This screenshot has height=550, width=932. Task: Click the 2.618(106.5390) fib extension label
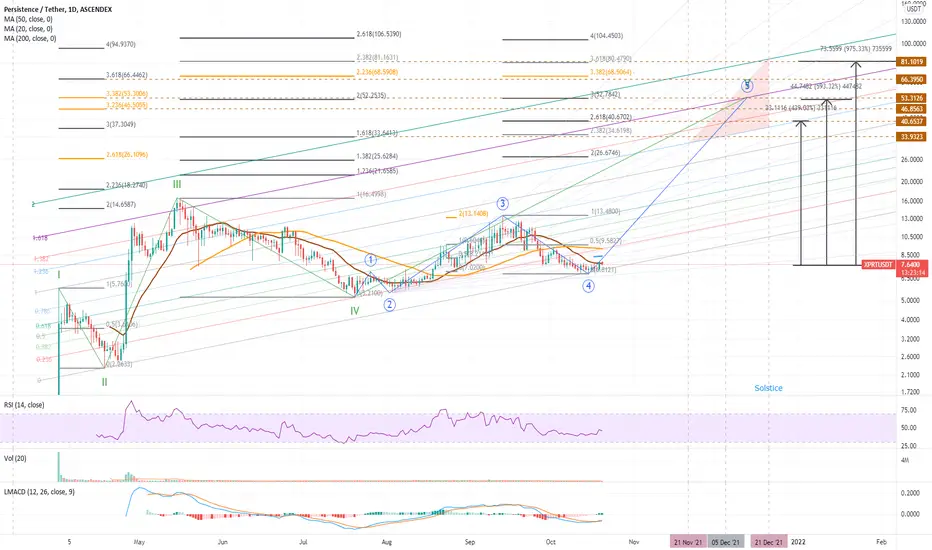tap(379, 34)
